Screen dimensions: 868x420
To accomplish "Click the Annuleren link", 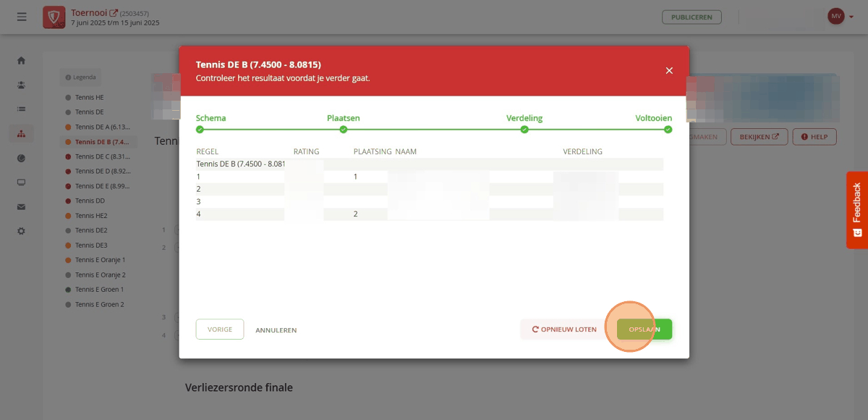I will (x=276, y=330).
